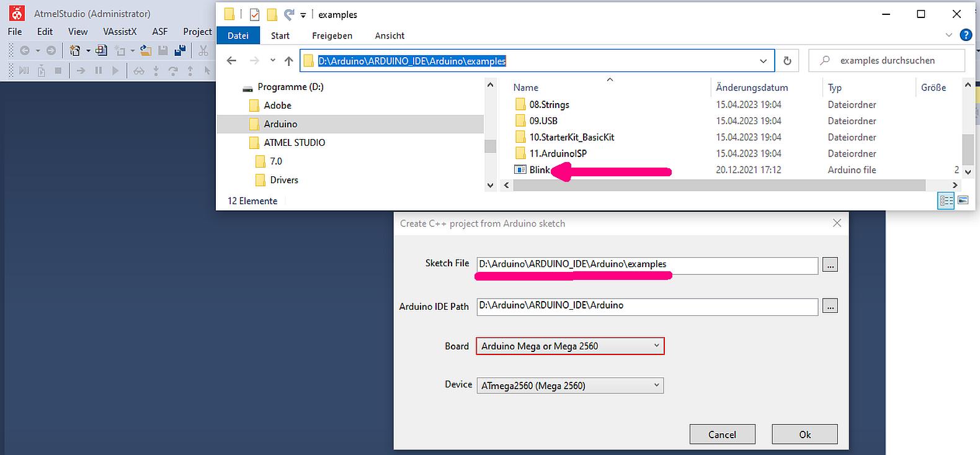Close the Create C++ project dialog
This screenshot has width=980, height=455.
pos(837,223)
